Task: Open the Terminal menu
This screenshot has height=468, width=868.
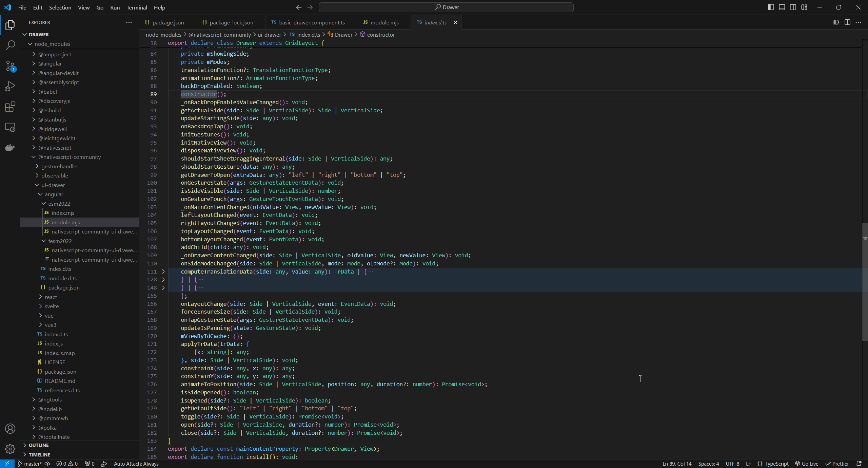Action: (x=137, y=7)
